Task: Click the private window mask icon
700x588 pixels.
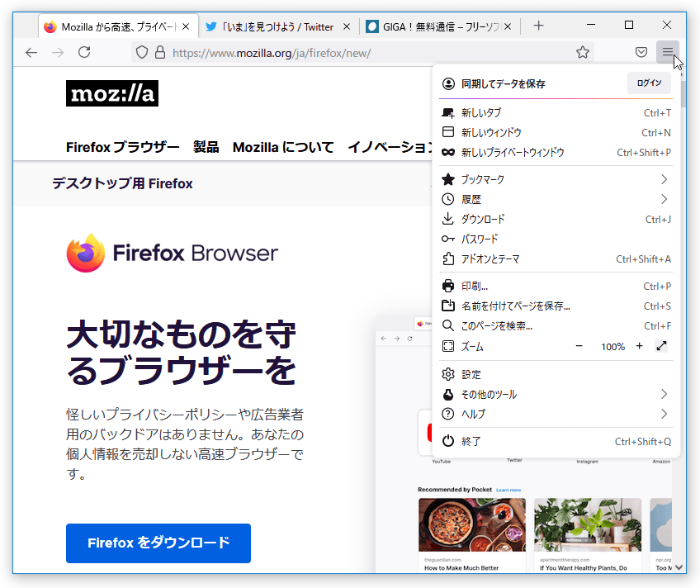Action: tap(447, 152)
